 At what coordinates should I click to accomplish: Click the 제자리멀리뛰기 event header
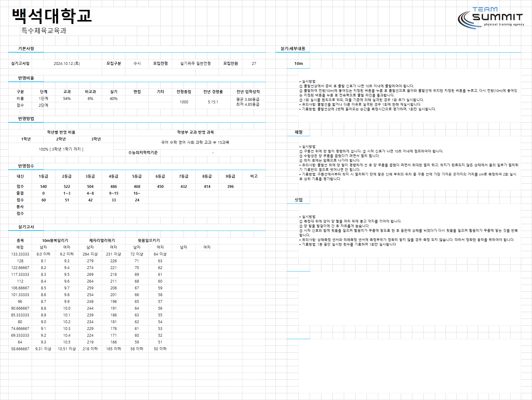(102, 241)
